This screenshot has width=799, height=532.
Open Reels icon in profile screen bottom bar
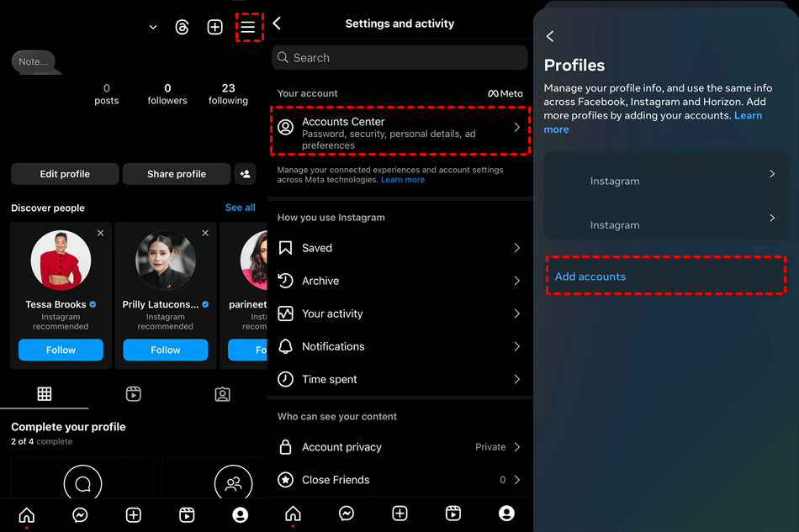(187, 515)
